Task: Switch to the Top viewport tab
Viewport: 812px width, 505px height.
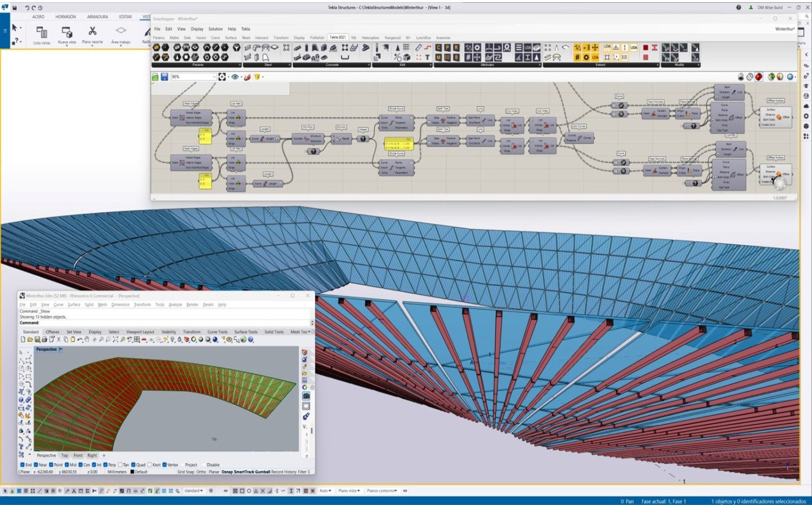Action: click(64, 456)
